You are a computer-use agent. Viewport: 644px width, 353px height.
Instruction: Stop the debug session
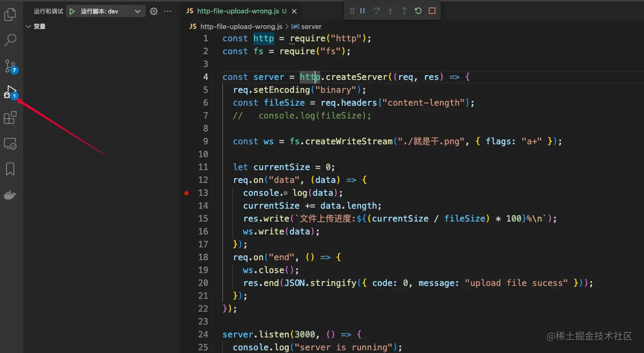[432, 11]
